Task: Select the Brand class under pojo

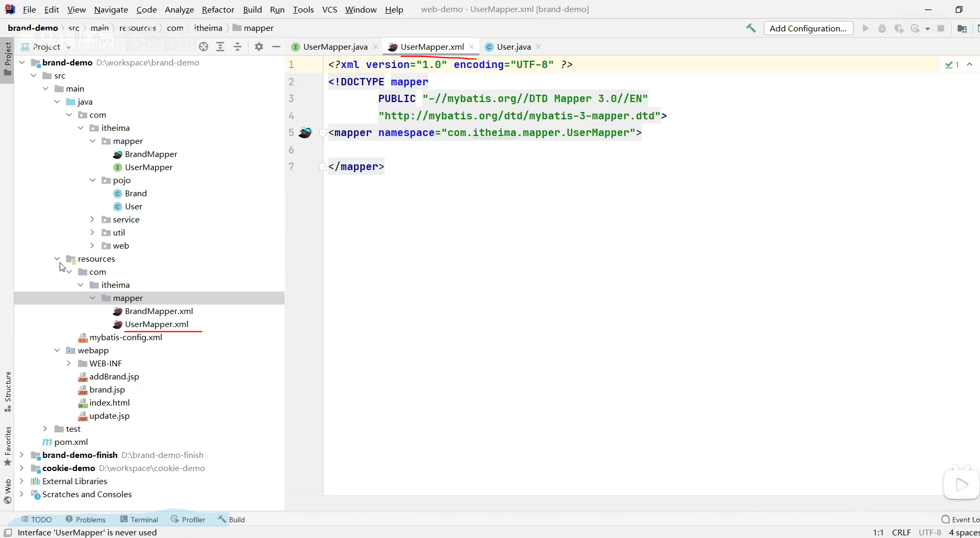Action: pos(136,193)
